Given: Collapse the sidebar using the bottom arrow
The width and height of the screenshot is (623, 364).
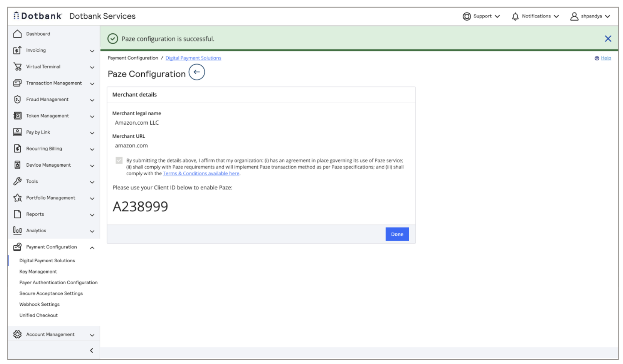Looking at the screenshot, I should click(x=91, y=350).
